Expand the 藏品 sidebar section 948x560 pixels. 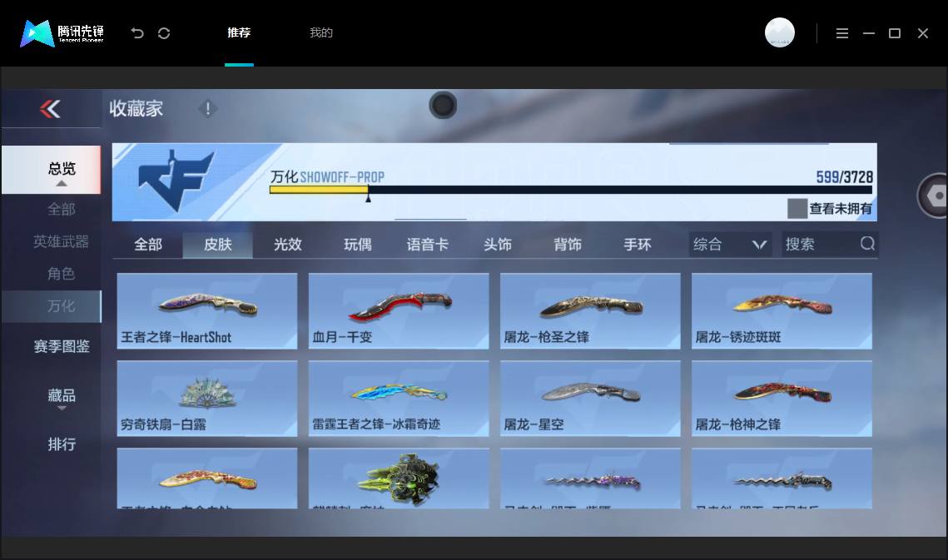[x=62, y=398]
